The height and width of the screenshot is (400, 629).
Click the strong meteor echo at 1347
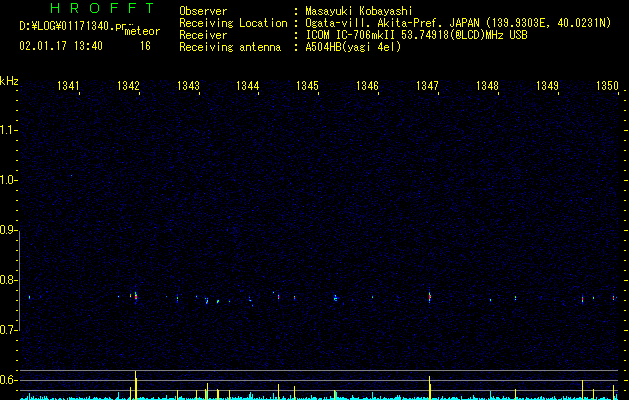point(430,297)
